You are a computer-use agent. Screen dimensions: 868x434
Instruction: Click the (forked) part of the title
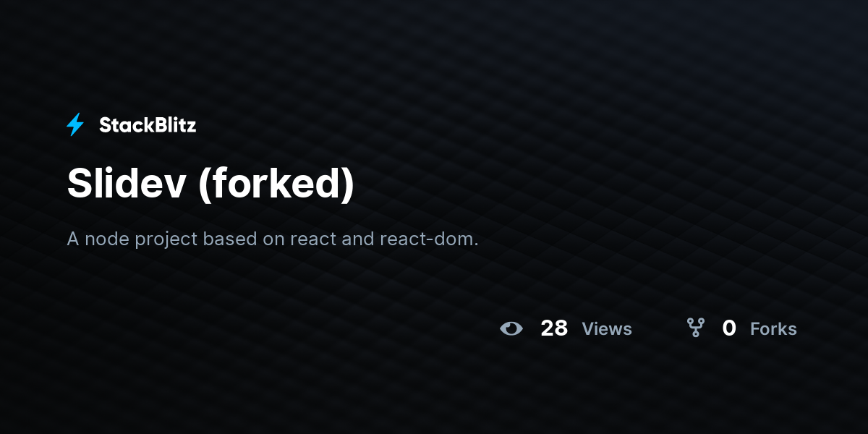(276, 185)
